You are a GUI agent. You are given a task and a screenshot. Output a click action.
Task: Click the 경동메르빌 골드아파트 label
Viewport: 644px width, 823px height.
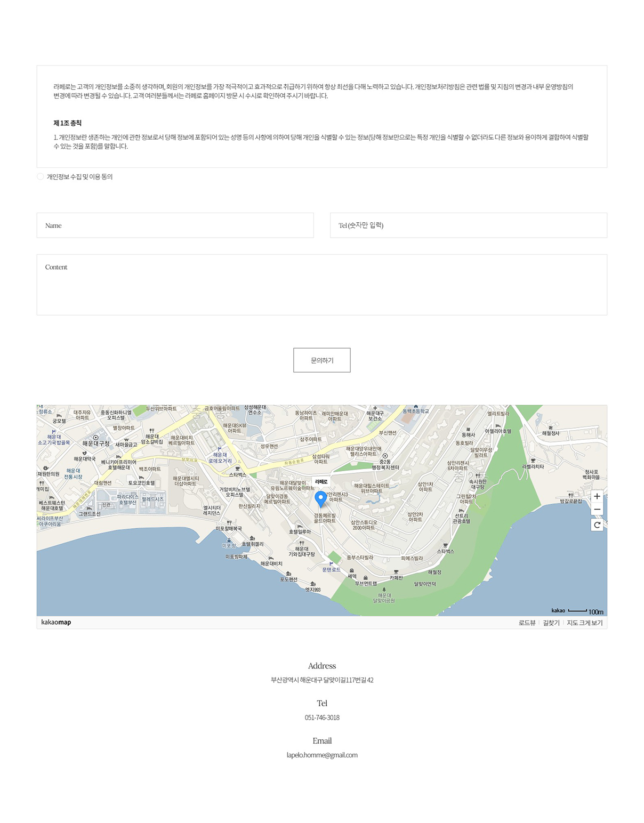point(325,518)
